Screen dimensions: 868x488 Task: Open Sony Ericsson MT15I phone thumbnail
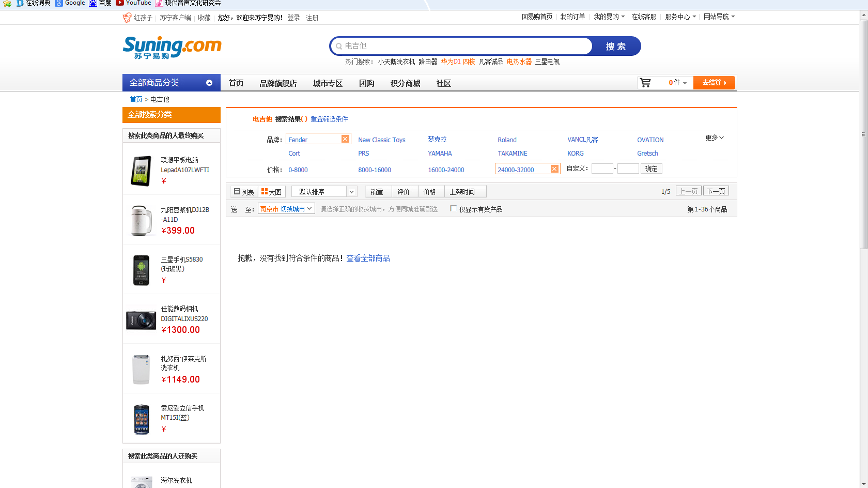pos(141,419)
